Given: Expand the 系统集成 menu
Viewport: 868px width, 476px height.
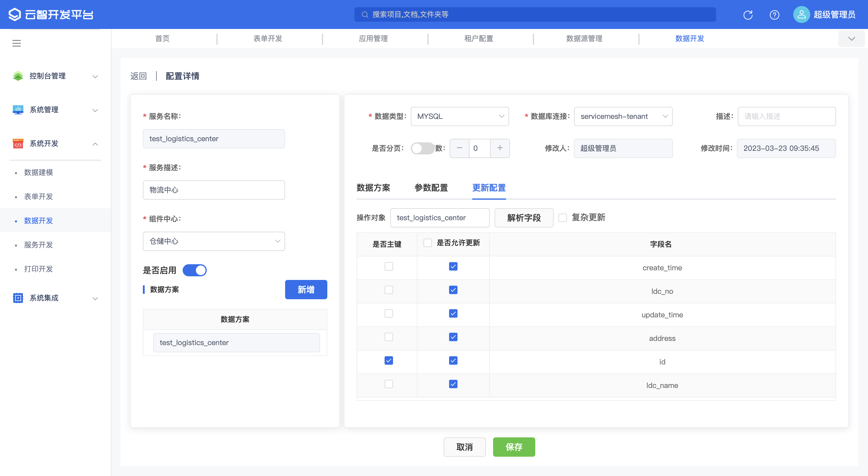Looking at the screenshot, I should pos(95,299).
